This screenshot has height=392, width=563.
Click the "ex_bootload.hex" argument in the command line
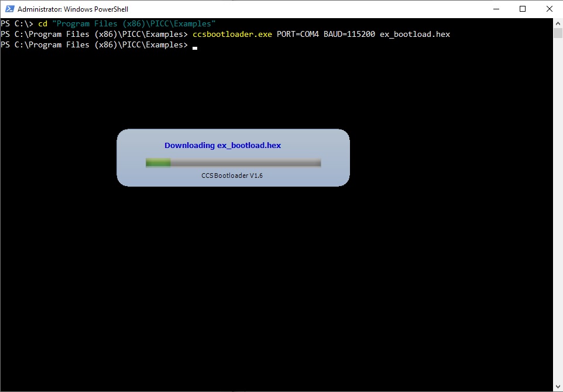415,35
